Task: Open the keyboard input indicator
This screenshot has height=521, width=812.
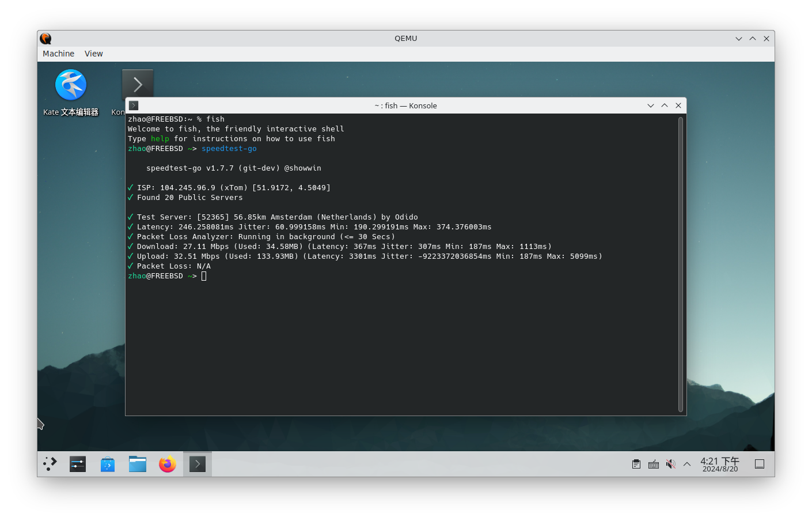Action: (x=653, y=464)
